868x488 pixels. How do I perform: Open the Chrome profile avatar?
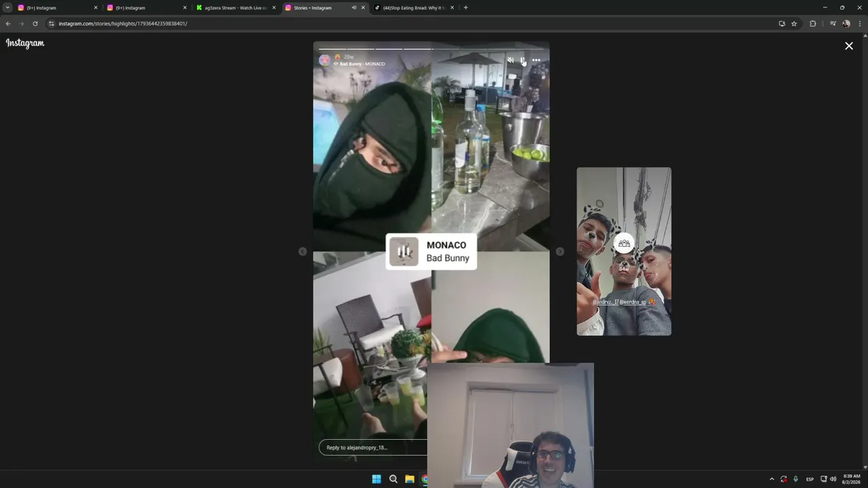click(x=846, y=24)
